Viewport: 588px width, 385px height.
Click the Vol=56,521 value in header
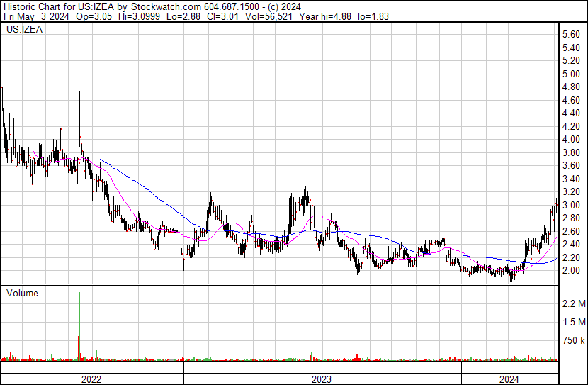pos(268,16)
